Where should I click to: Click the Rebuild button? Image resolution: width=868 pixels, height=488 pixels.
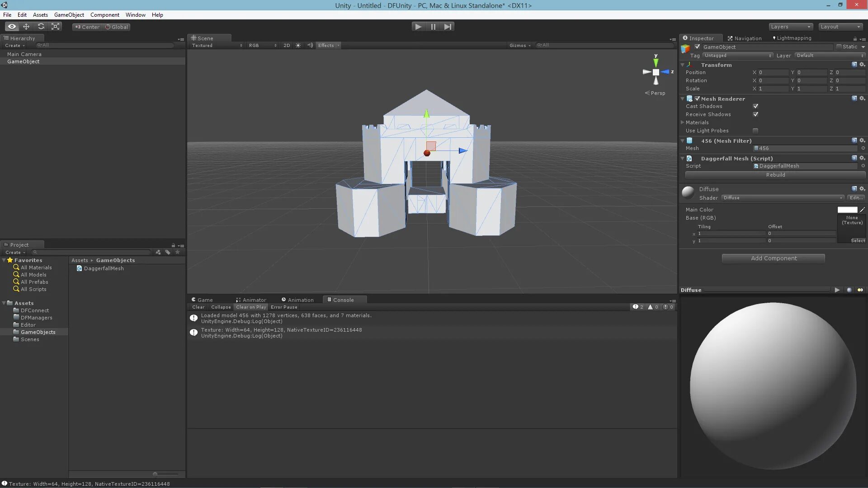point(775,175)
